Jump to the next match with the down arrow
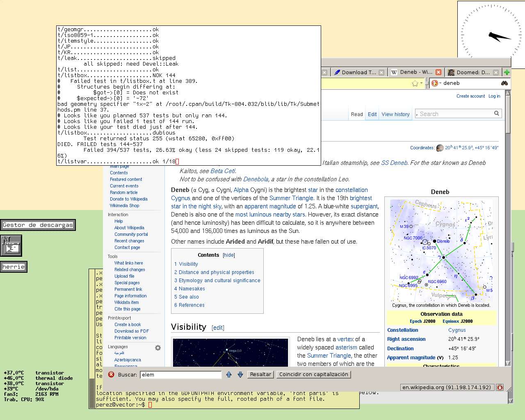This screenshot has width=525, height=420. point(240,374)
